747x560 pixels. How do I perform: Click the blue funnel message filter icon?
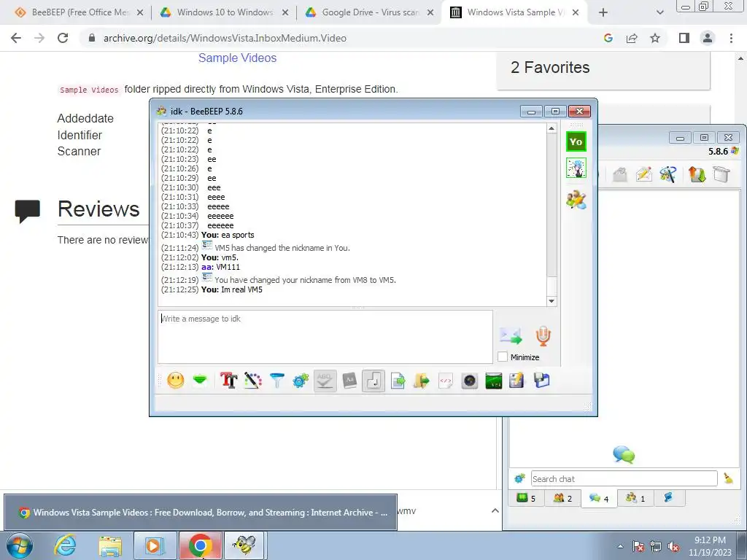[276, 381]
